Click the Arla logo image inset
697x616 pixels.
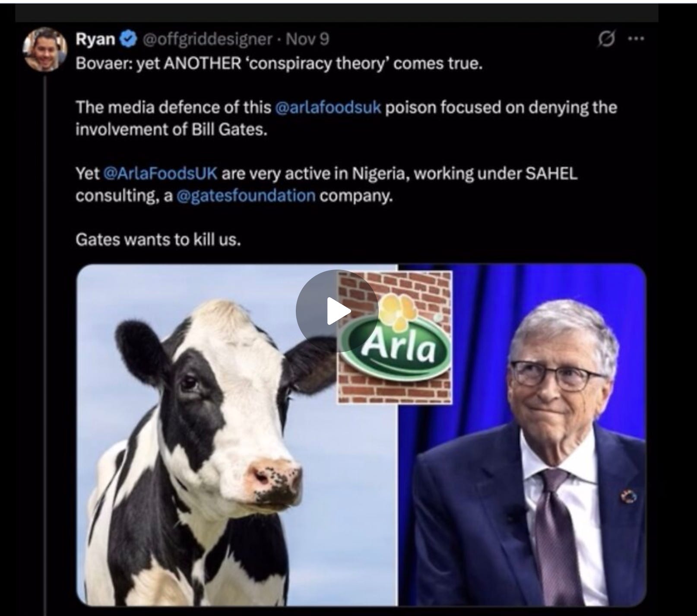[x=394, y=337]
